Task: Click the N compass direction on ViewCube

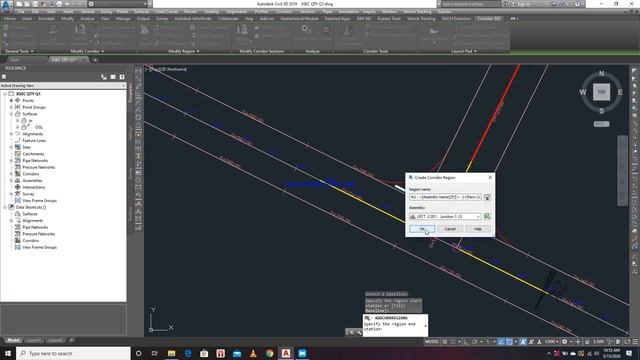Action: [601, 73]
